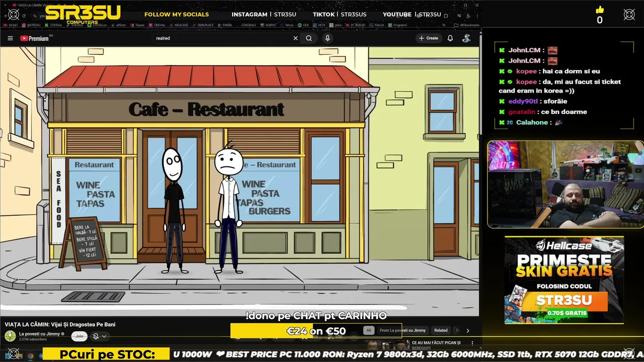Click the video title 'VIAȚA LA CĂMIN'
The height and width of the screenshot is (362, 644).
60,324
